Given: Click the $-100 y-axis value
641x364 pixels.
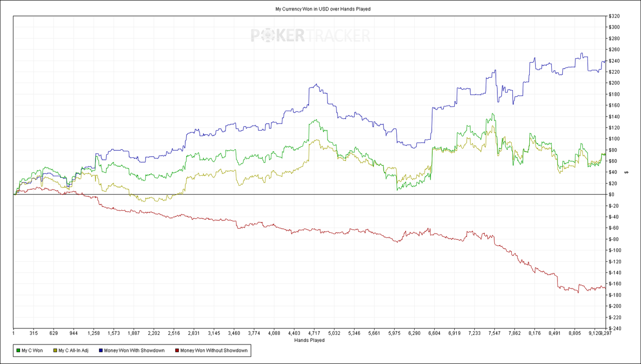Looking at the screenshot, I should (614, 250).
